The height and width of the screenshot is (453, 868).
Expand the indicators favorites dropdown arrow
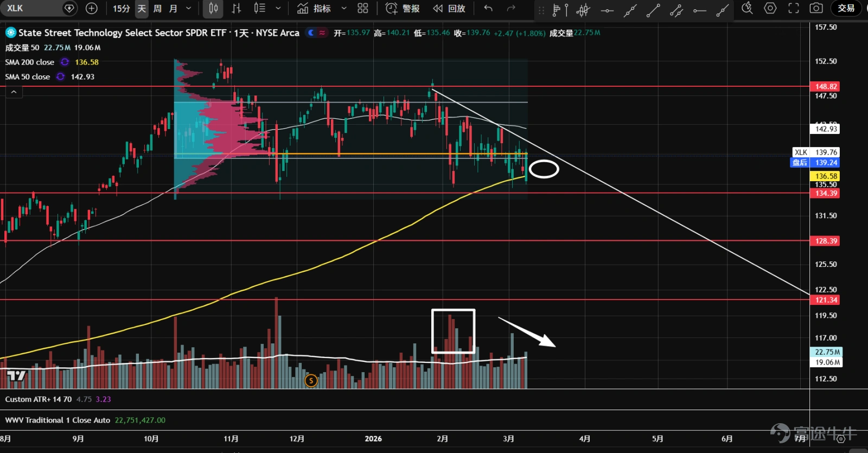coord(344,9)
